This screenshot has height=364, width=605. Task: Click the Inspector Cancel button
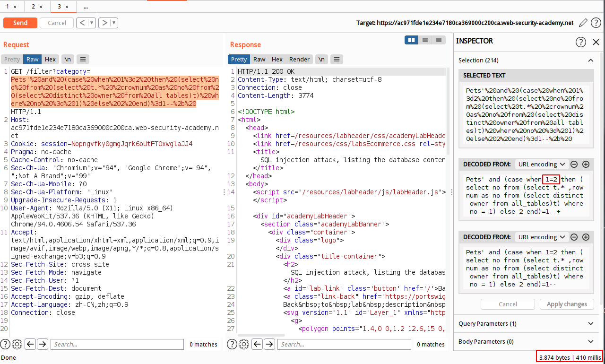coord(508,304)
